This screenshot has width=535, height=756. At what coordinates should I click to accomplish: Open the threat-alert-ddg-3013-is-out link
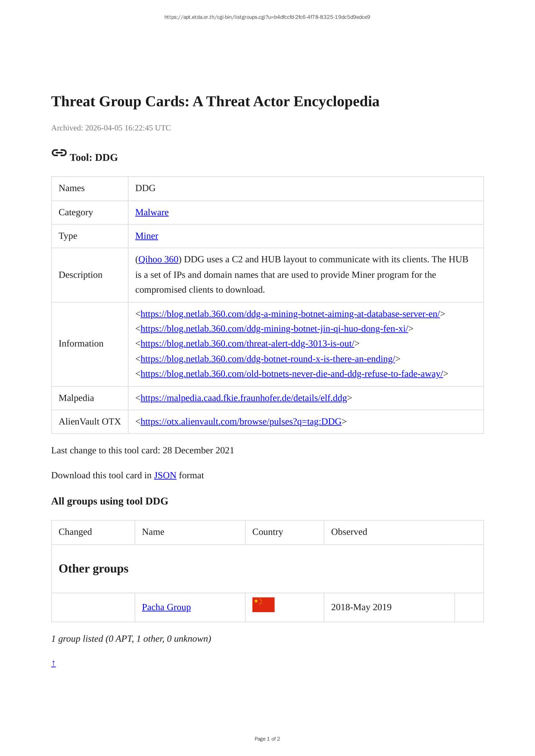tap(247, 344)
